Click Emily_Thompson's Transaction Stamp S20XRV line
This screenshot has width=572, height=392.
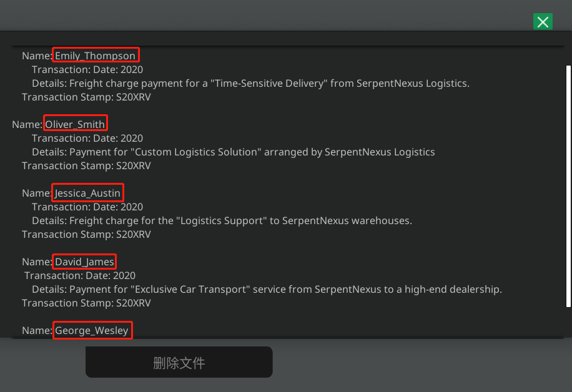(86, 97)
